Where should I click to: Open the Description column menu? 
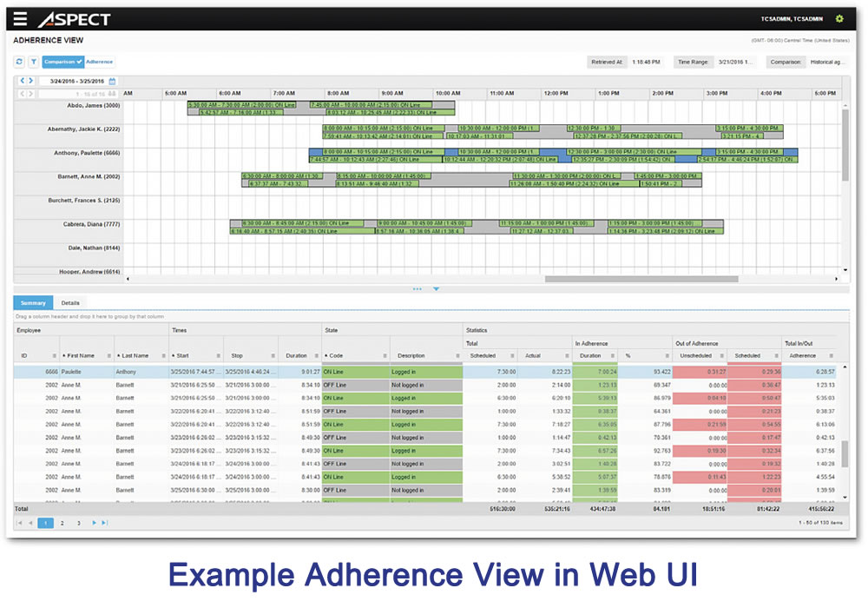[457, 356]
